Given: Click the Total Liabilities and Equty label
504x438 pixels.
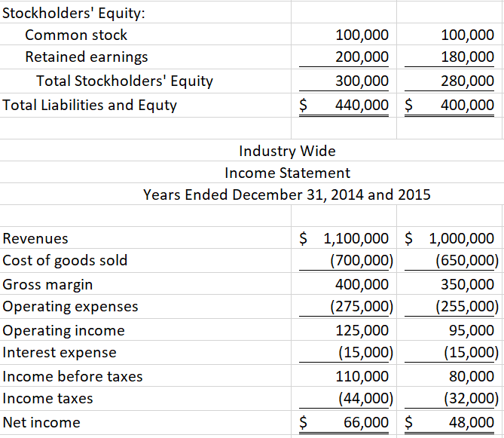Looking at the screenshot, I should pyautogui.click(x=90, y=105).
